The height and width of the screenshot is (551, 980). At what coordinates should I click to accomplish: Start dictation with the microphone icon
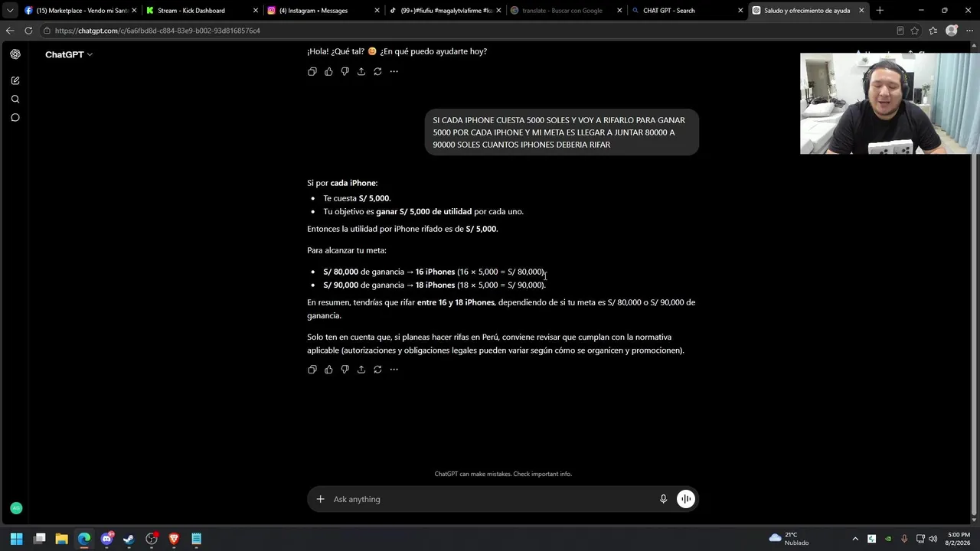coord(664,499)
